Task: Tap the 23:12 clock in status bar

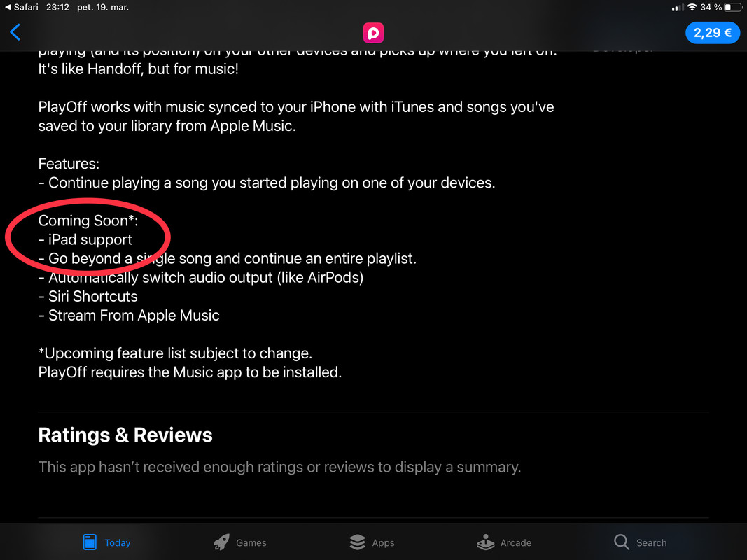Action: [x=57, y=7]
